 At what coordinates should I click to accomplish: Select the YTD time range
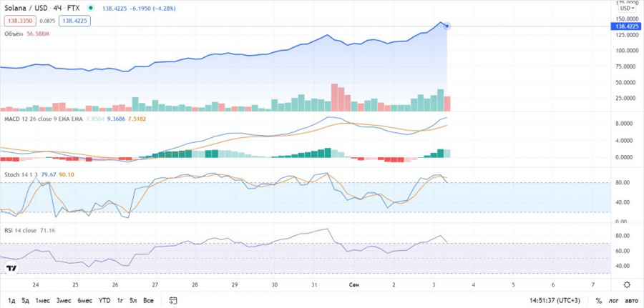pos(104,301)
